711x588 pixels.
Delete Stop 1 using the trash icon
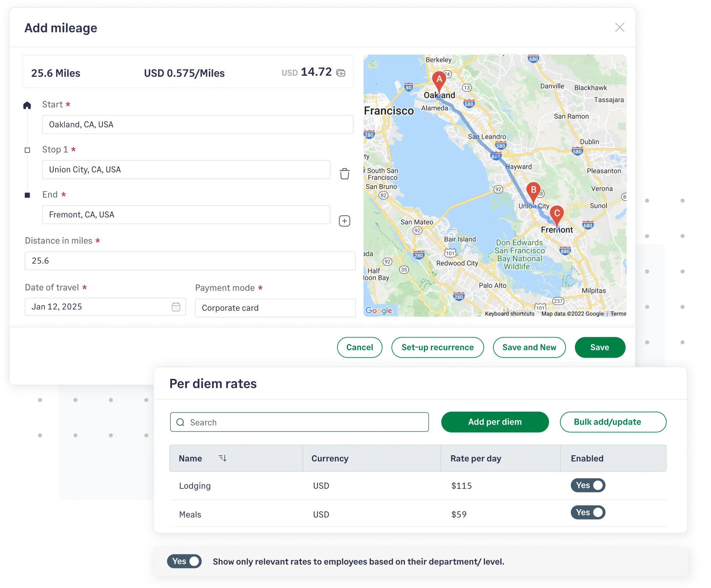pos(344,174)
